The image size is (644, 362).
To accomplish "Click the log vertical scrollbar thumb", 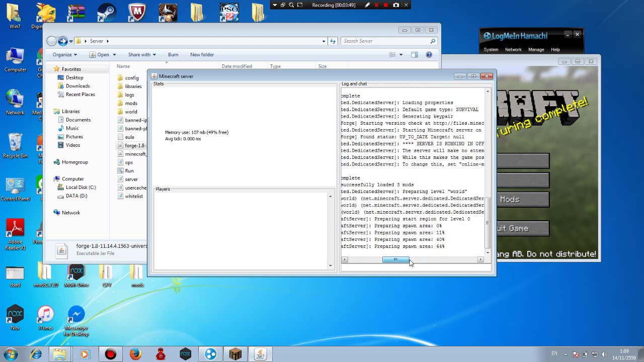I will [x=488, y=222].
